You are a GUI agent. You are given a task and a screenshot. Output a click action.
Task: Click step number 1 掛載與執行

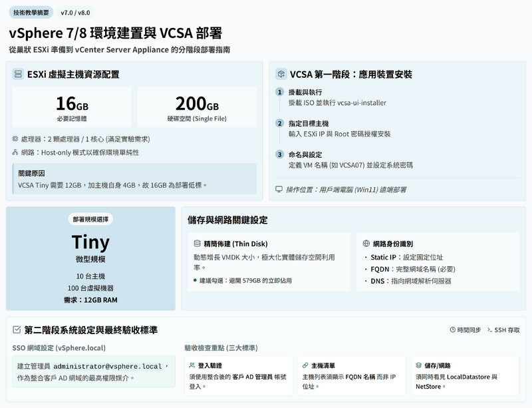[x=280, y=92]
